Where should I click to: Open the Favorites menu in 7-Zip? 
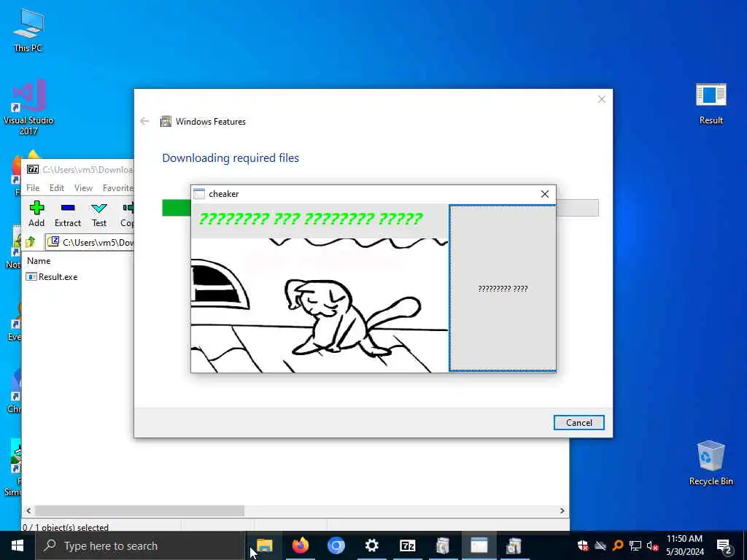point(117,188)
